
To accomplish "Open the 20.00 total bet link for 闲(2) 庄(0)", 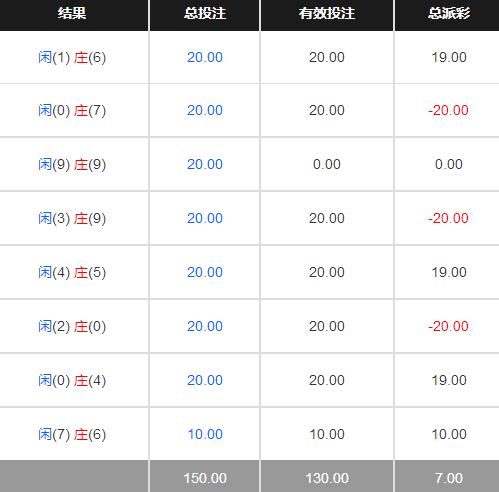I will tap(205, 326).
